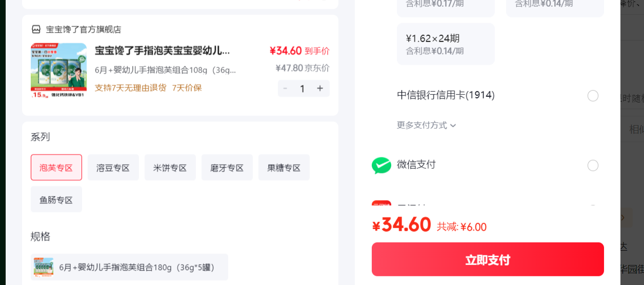
Task: Click the 立即支付 pay now button
Action: tap(488, 259)
